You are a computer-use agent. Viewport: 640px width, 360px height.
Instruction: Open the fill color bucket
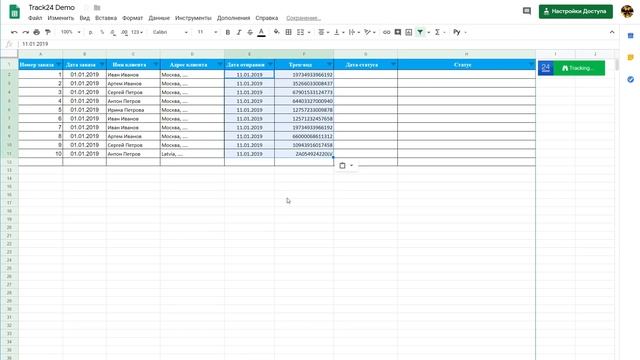[276, 32]
